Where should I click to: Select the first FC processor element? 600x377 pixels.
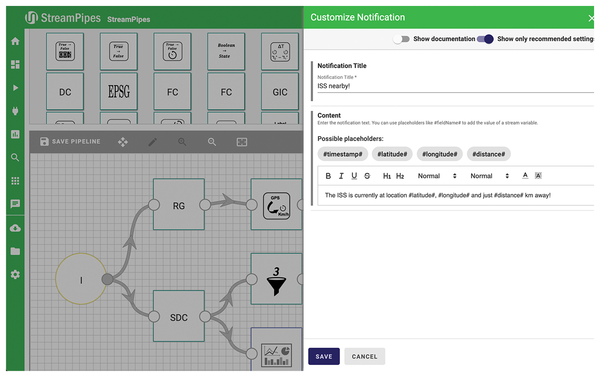point(172,92)
